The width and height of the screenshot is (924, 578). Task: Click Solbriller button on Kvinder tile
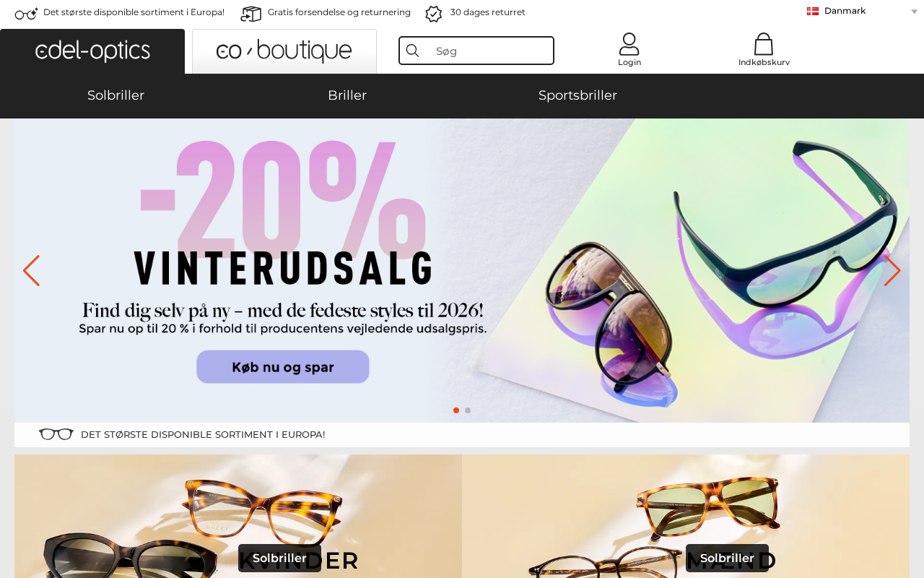[279, 558]
